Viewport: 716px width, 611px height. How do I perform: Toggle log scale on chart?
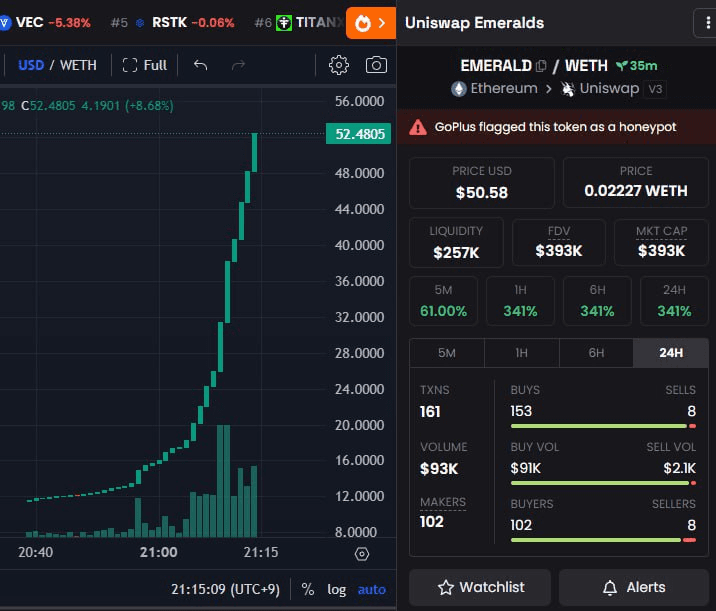tap(337, 590)
